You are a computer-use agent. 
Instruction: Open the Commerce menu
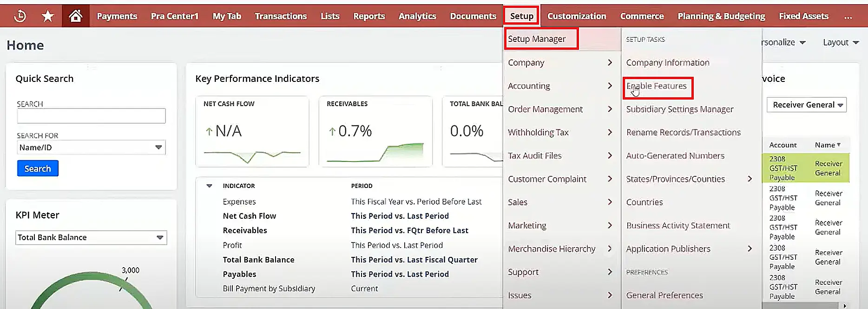pos(642,16)
